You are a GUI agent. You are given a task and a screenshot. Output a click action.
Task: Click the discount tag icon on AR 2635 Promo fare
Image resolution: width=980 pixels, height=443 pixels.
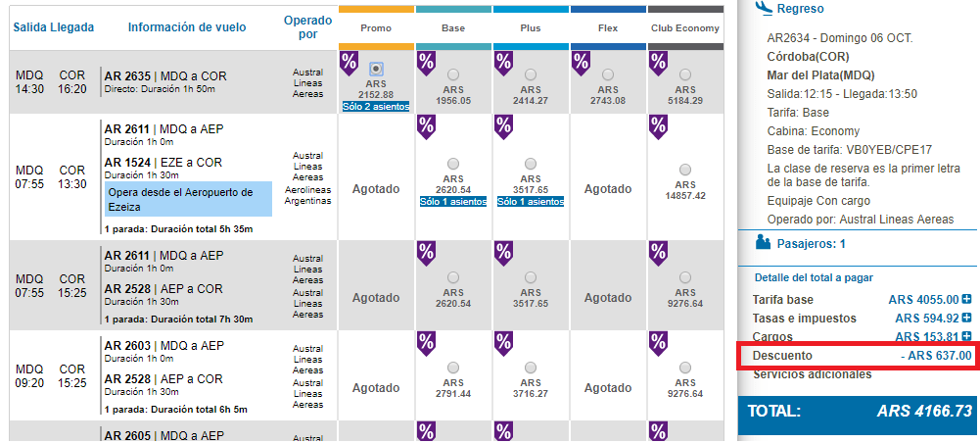(349, 63)
